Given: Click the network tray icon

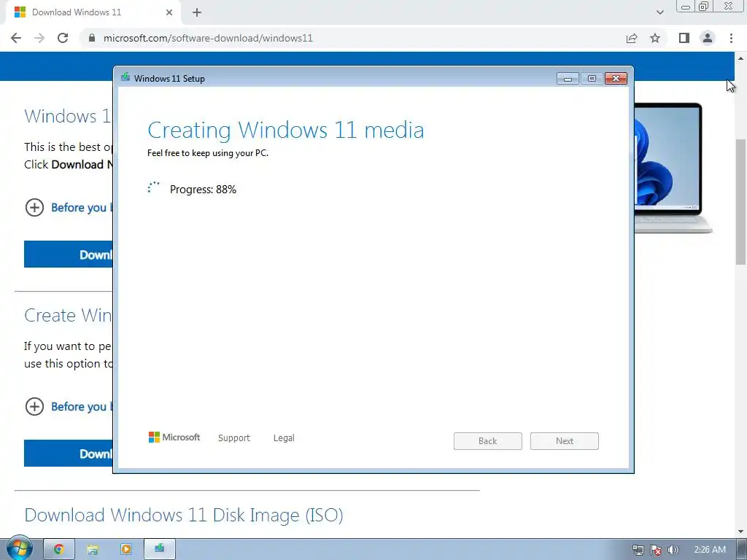Looking at the screenshot, I should click(x=638, y=550).
